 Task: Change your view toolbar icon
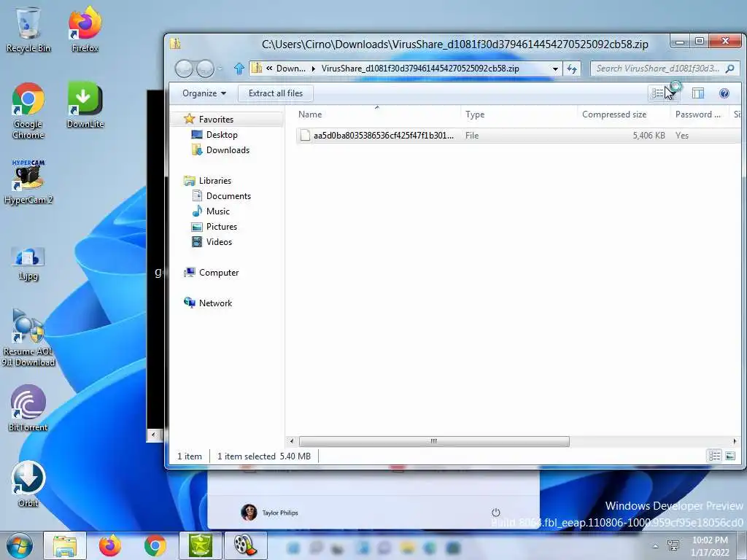tap(658, 93)
